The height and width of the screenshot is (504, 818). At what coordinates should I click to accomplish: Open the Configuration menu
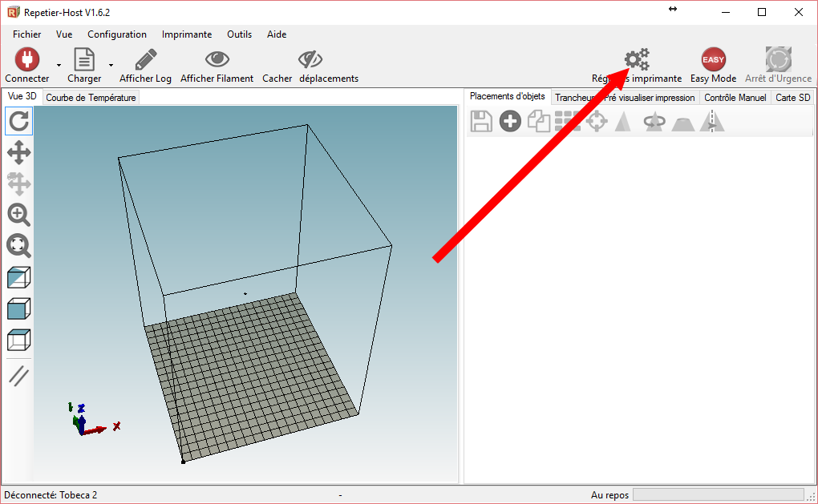pyautogui.click(x=117, y=34)
